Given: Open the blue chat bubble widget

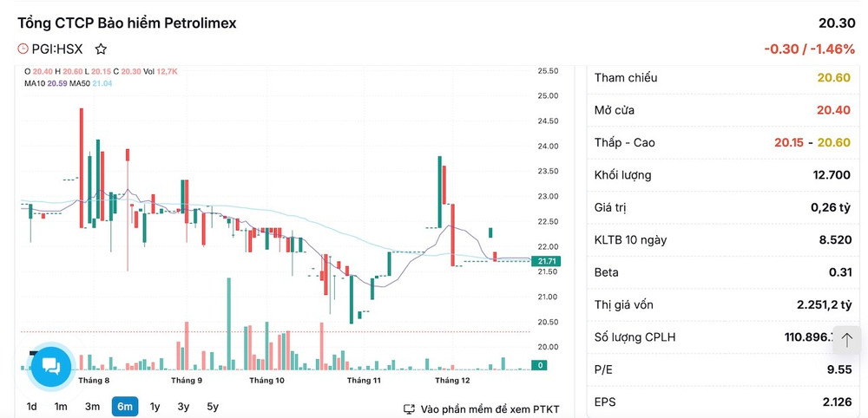Looking at the screenshot, I should coord(50,366).
